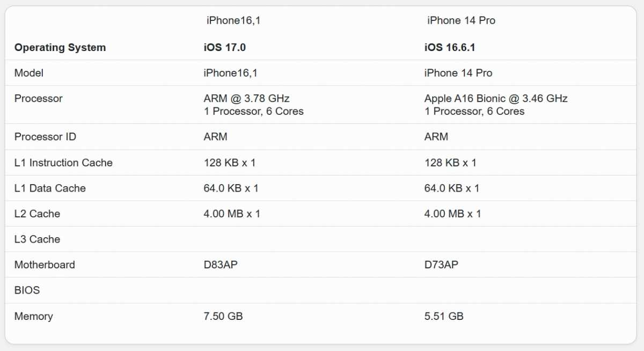The image size is (644, 351).
Task: Click the L1 Data Cache label
Action: pos(50,188)
